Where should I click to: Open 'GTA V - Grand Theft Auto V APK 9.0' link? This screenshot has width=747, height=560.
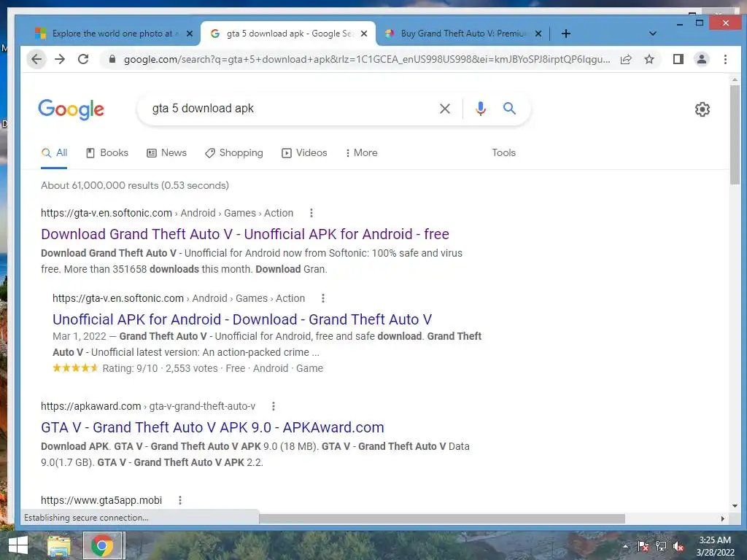click(x=212, y=427)
